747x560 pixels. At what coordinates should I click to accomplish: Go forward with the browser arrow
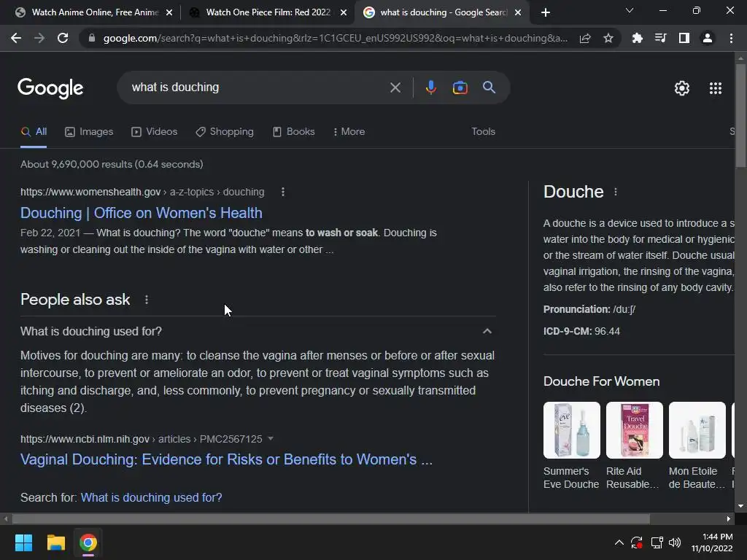[x=39, y=38]
